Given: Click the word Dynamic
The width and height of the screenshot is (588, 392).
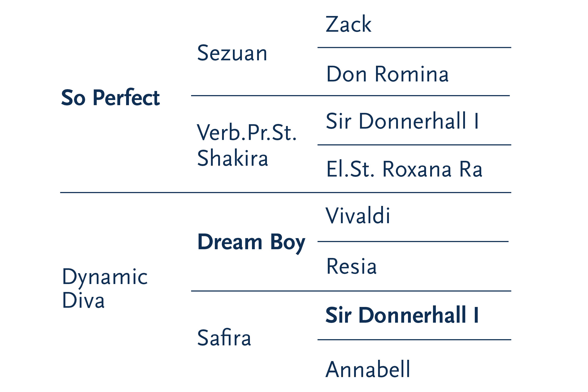Looking at the screenshot, I should click(x=105, y=277).
